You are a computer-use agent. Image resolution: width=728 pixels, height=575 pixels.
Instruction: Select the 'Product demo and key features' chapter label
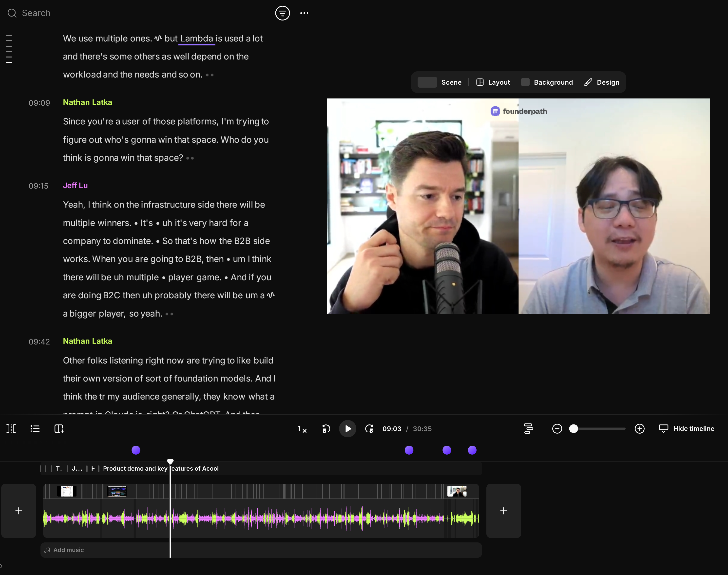161,468
